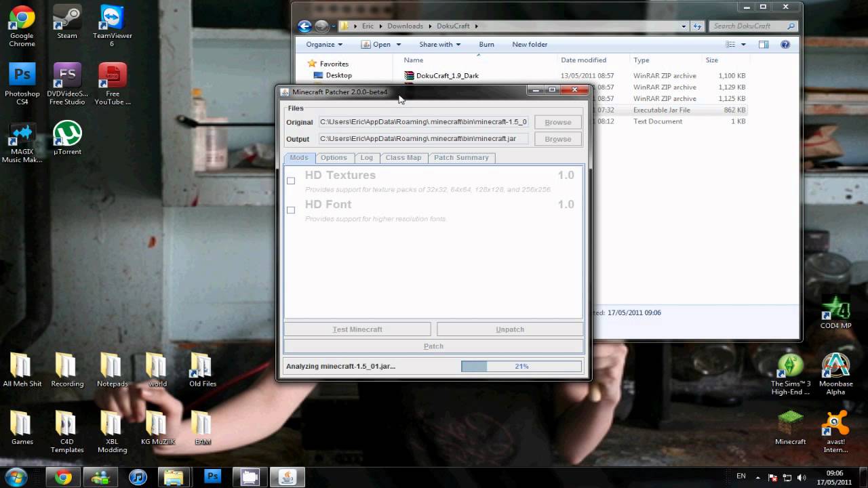Open the Share with dropdown menu
This screenshot has height=488, width=868.
[439, 44]
